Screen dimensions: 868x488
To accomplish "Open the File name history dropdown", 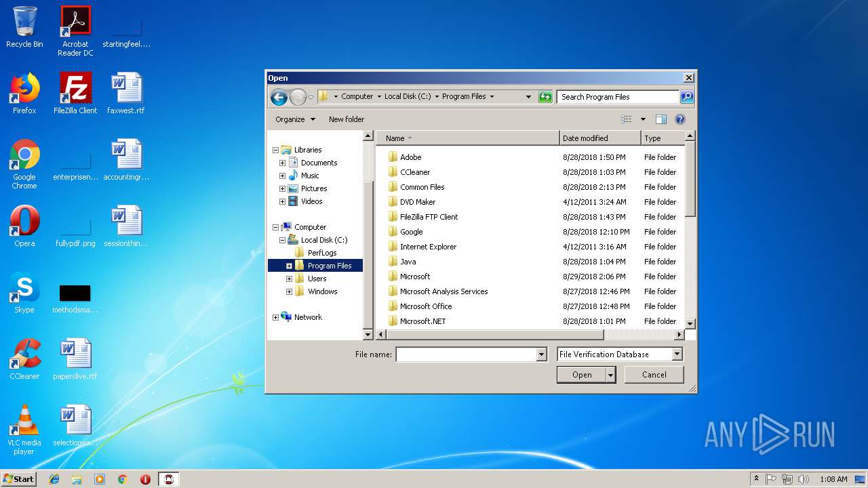I will point(541,354).
